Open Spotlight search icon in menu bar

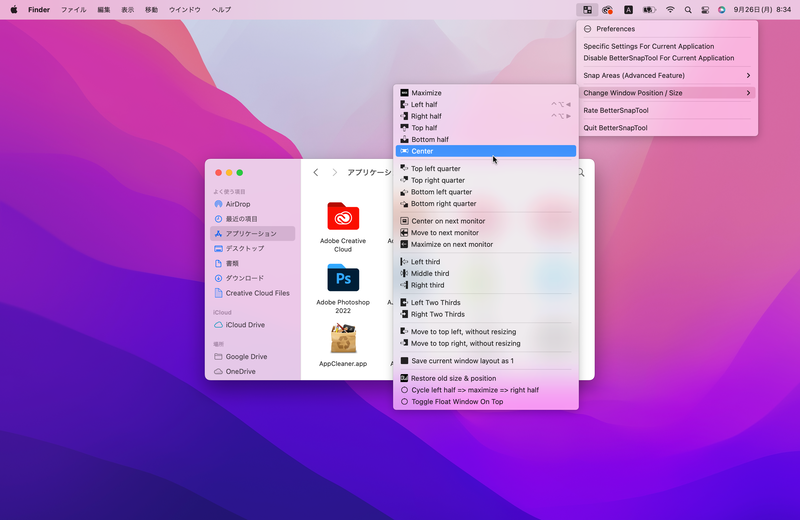point(688,10)
